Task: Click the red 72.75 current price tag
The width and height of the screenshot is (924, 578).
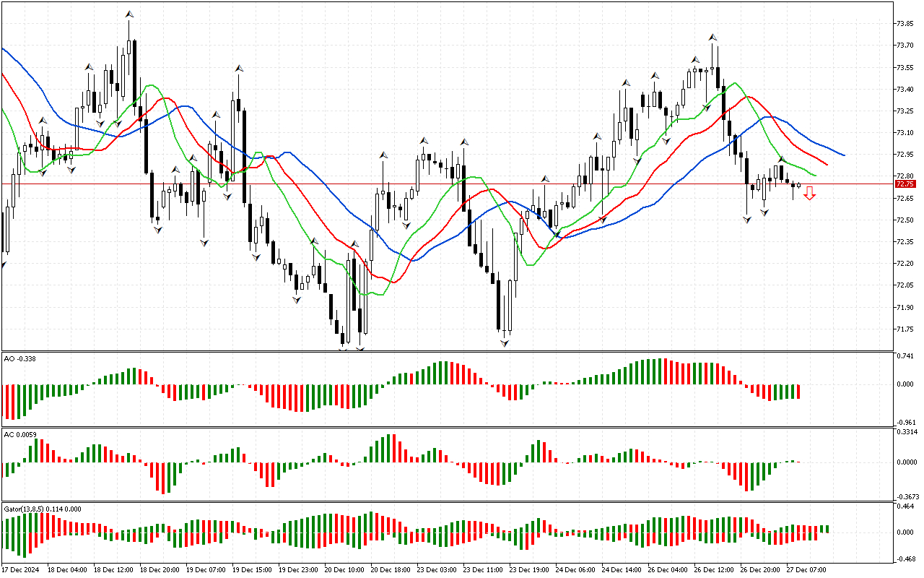Action: (x=905, y=184)
